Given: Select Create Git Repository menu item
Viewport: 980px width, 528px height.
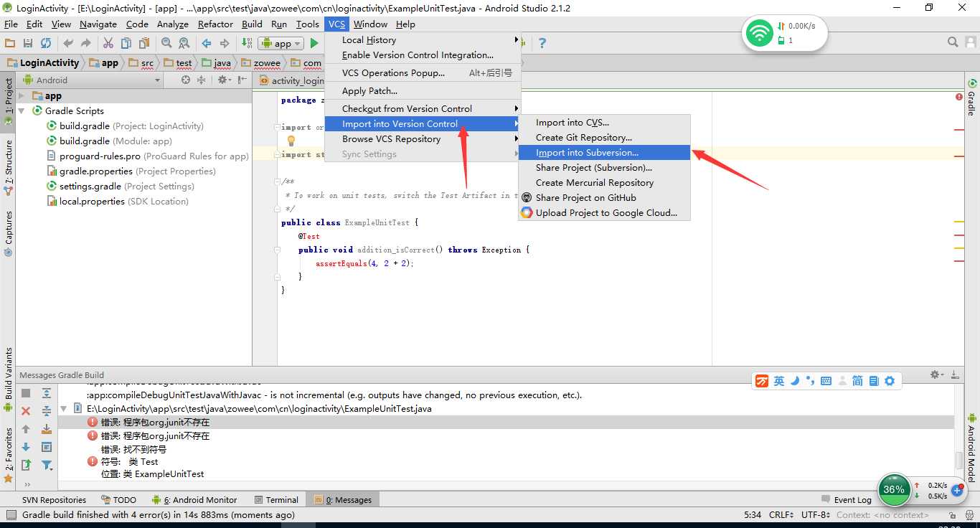Looking at the screenshot, I should click(x=604, y=138).
